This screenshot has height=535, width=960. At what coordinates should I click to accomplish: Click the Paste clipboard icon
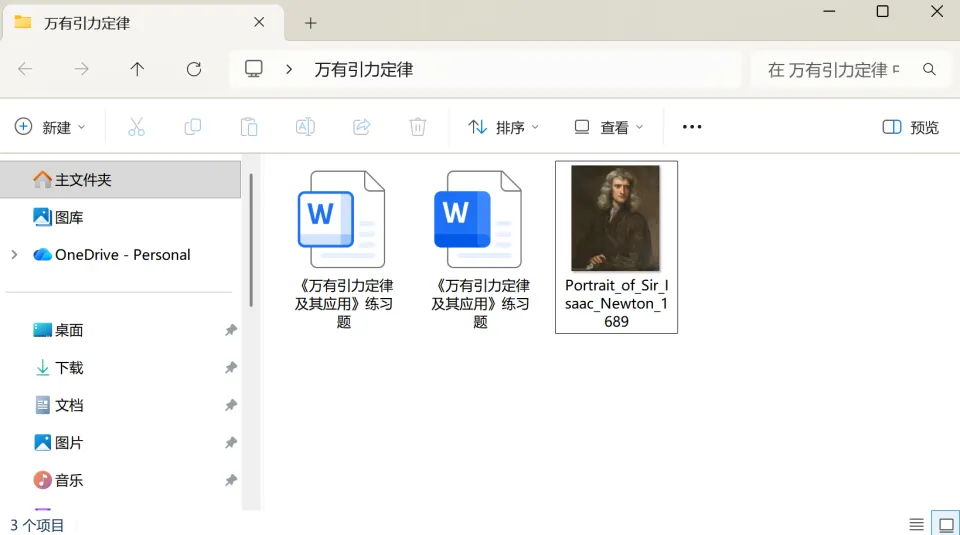click(x=249, y=127)
